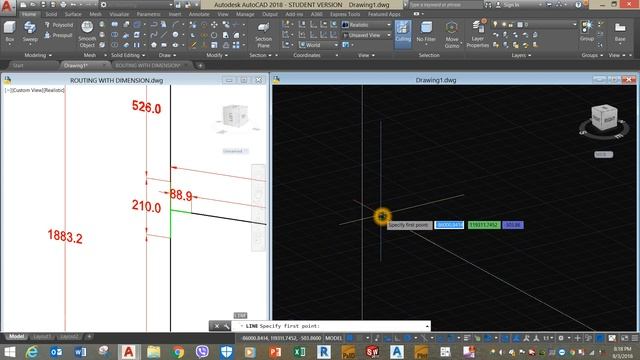Expand the Draw panel dropdown
Screen dimensions: 640x360
tap(167, 55)
